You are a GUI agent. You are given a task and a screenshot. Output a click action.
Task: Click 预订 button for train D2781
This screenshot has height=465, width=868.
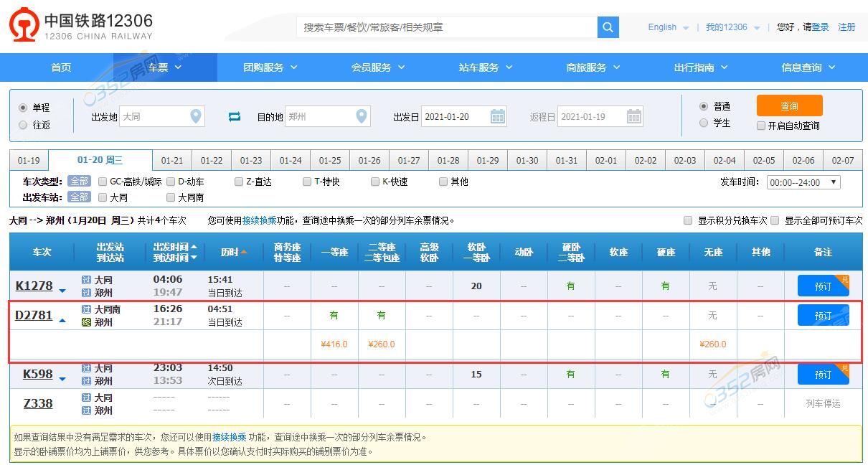point(823,316)
